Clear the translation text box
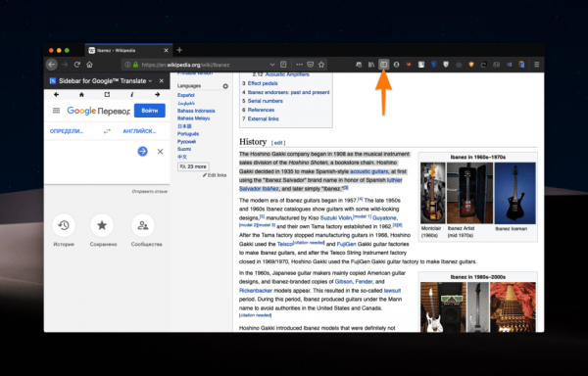Image resolution: width=588 pixels, height=376 pixels. (160, 152)
